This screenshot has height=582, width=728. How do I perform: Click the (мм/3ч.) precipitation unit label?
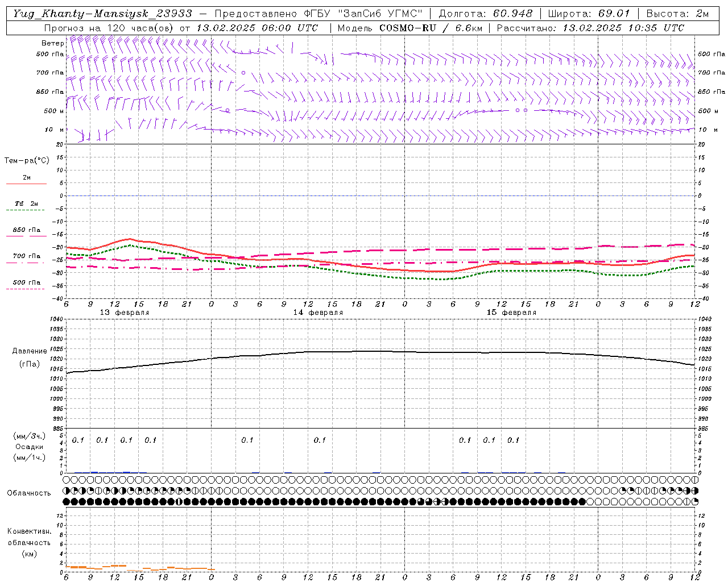(x=30, y=436)
